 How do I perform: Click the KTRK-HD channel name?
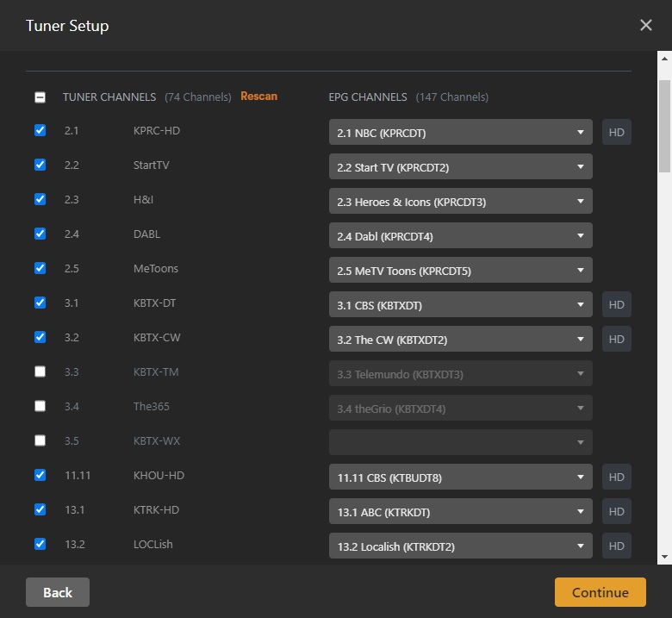pyautogui.click(x=156, y=509)
